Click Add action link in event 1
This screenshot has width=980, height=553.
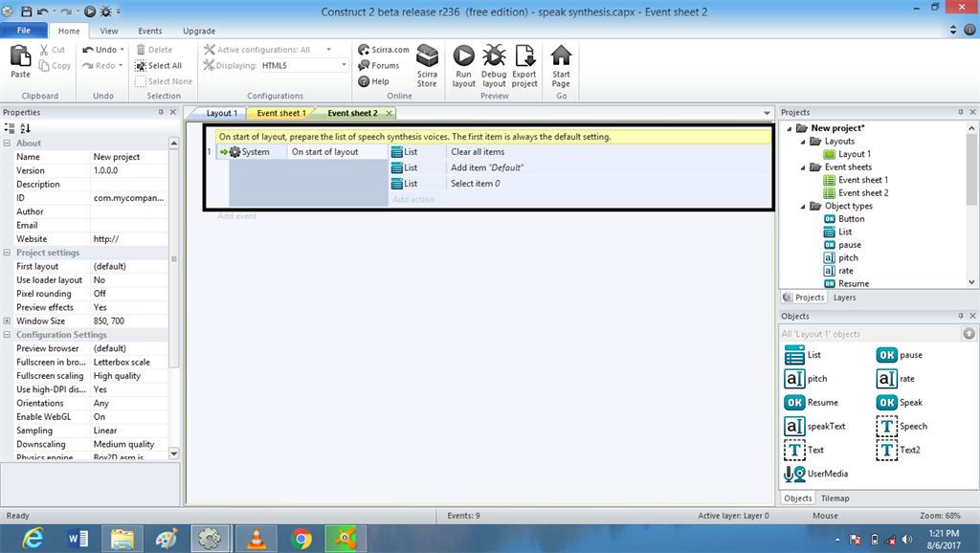[x=413, y=199]
